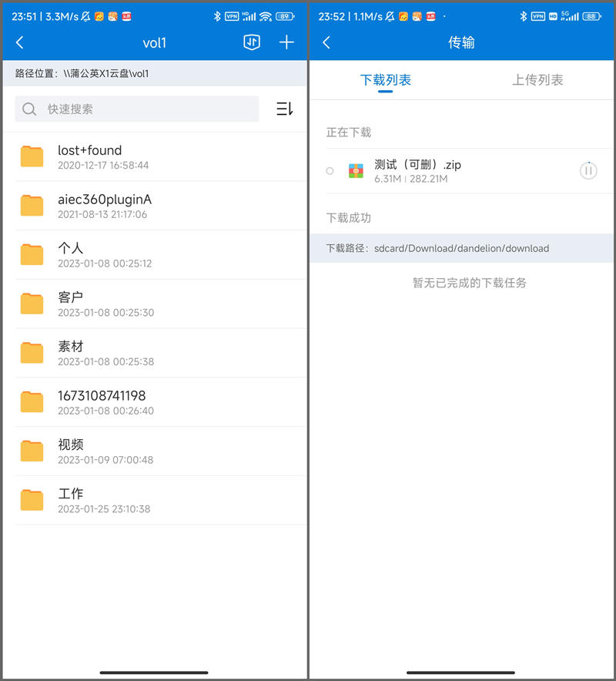Focus the 快速搜索 search field
This screenshot has height=681, width=616.
(146, 109)
